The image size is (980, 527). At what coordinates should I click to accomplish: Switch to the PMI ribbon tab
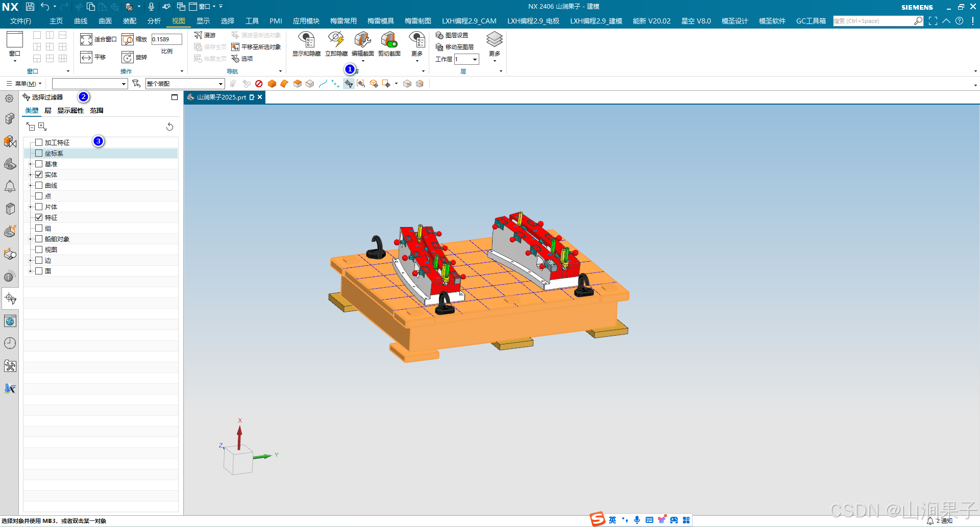(276, 21)
